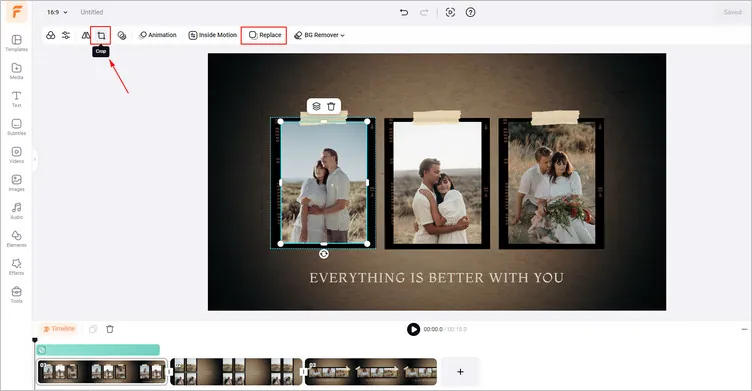
Task: Open the Images panel in sidebar
Action: point(16,183)
